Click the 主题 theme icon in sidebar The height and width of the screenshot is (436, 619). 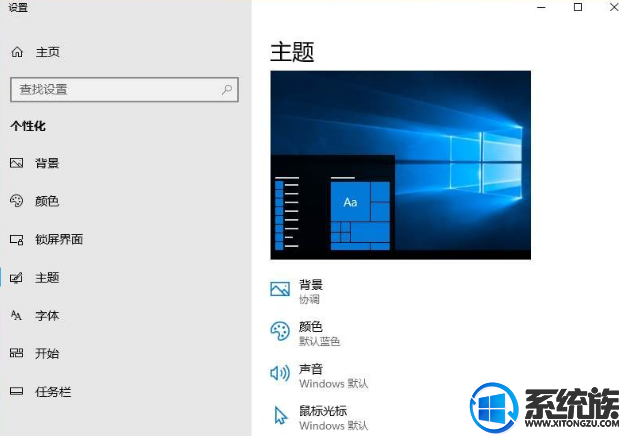17,278
